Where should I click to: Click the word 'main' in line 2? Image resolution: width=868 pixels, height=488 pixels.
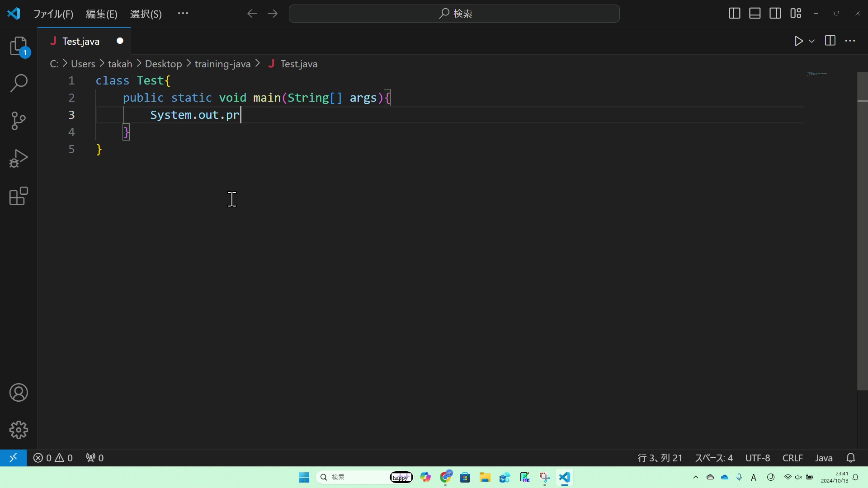267,98
